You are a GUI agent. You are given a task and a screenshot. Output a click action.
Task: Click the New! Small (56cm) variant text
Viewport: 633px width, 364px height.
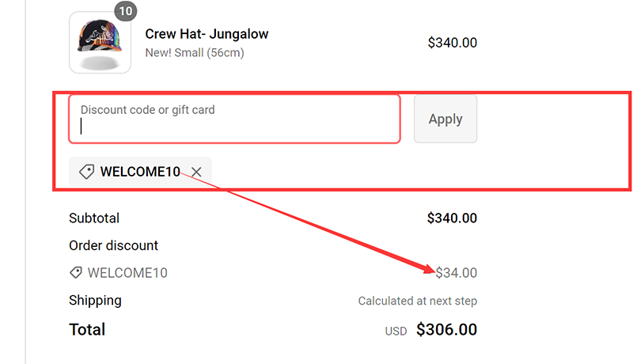point(195,53)
